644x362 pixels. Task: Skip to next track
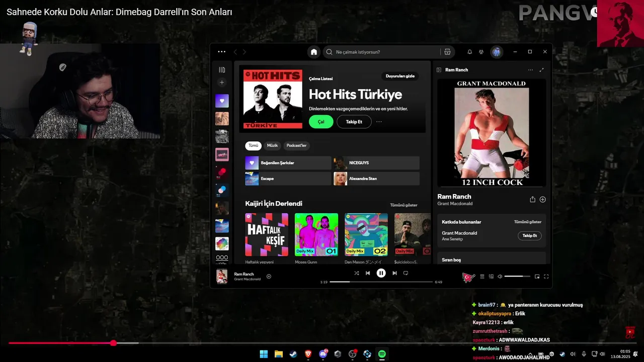(x=394, y=273)
